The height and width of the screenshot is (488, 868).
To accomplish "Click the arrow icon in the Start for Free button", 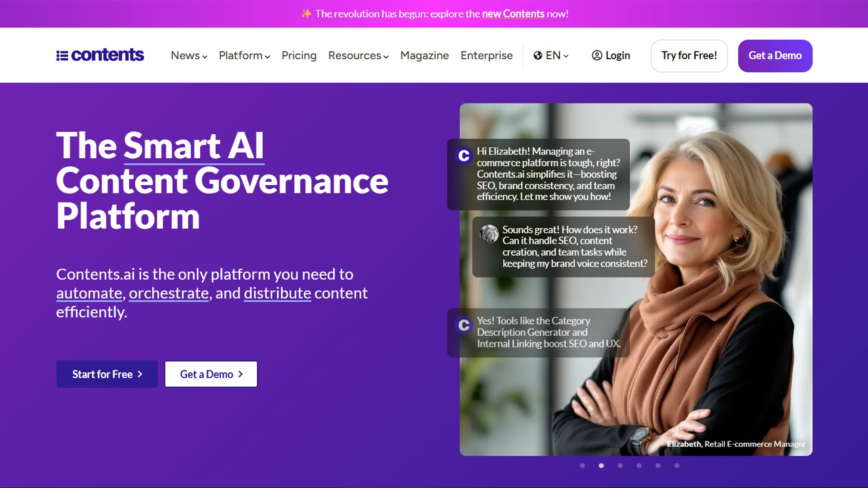I will (x=140, y=374).
